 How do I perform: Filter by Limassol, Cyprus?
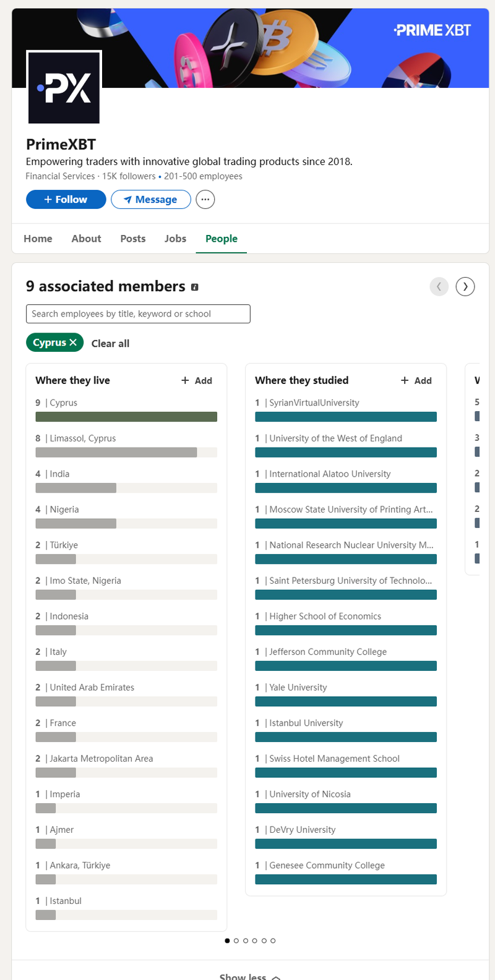coord(126,445)
